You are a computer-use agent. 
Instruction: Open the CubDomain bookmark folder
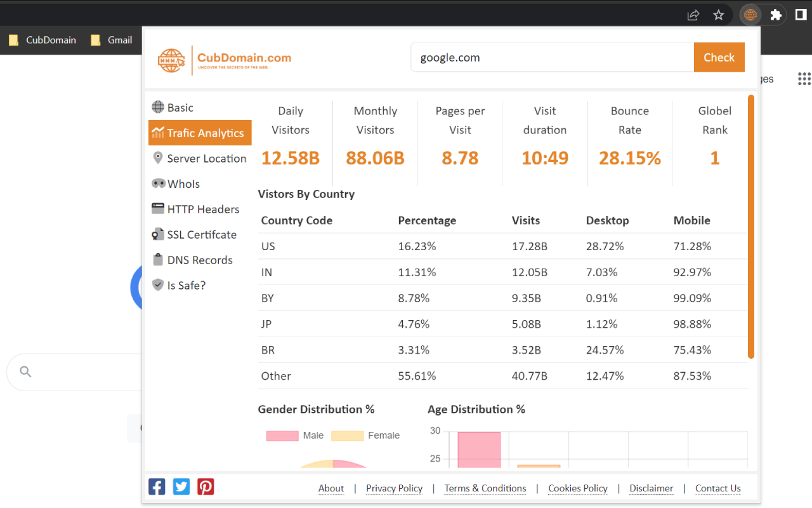point(43,40)
